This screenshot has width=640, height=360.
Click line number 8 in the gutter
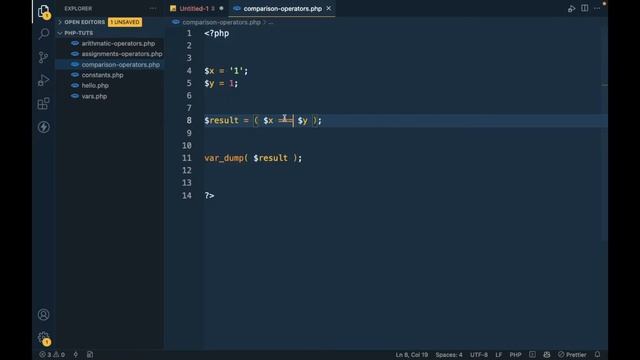click(x=189, y=120)
